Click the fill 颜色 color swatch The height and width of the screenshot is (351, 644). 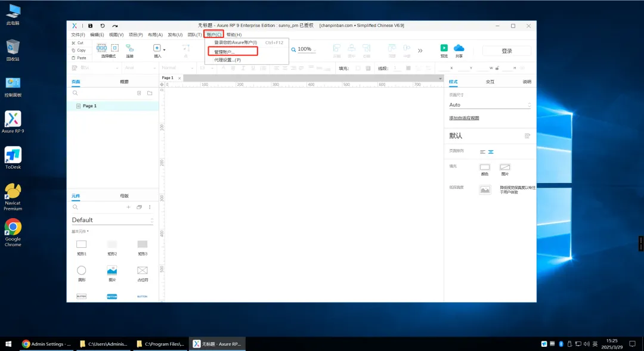[485, 167]
